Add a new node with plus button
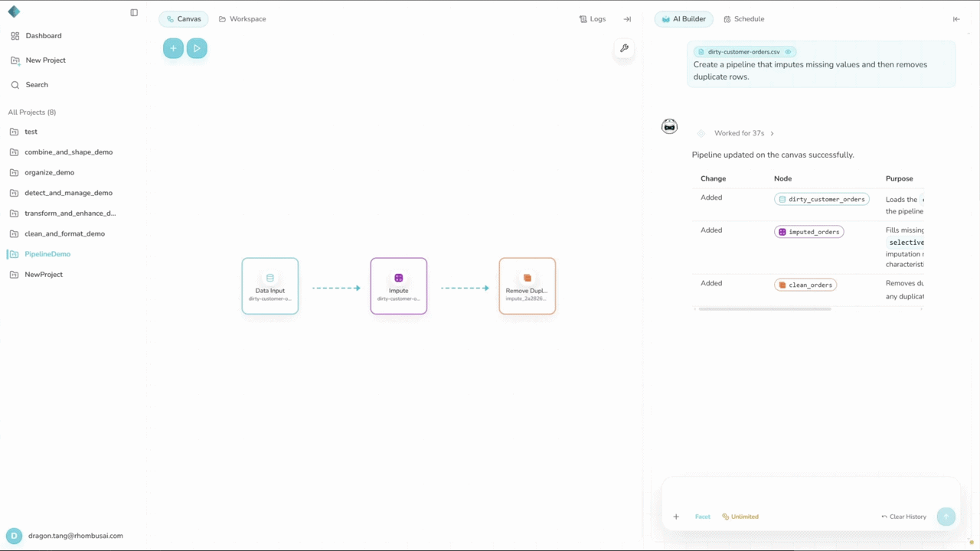The width and height of the screenshot is (980, 551). 173,48
